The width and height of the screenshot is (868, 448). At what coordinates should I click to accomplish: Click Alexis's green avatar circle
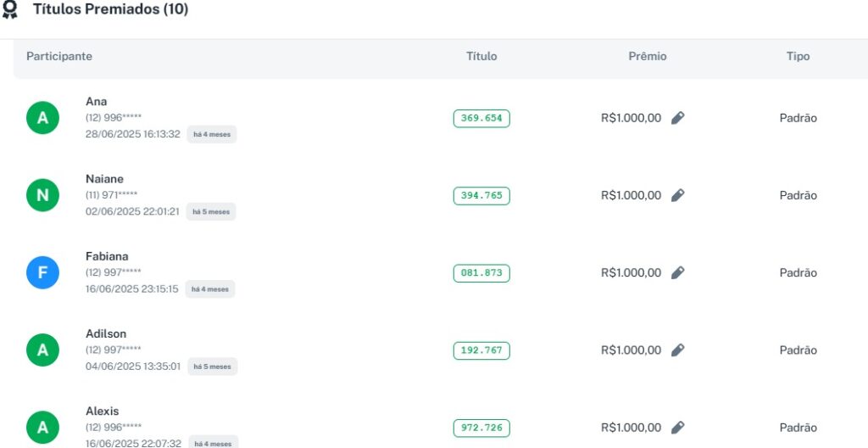pos(42,427)
